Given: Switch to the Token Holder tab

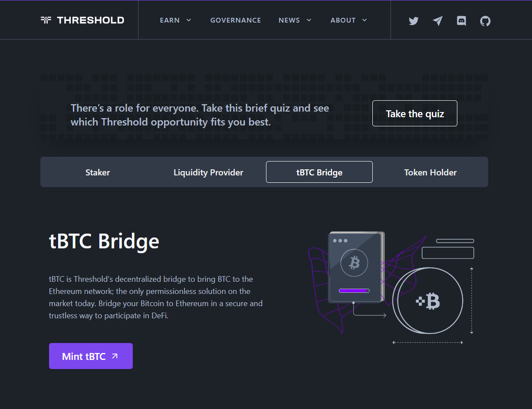Looking at the screenshot, I should 430,172.
